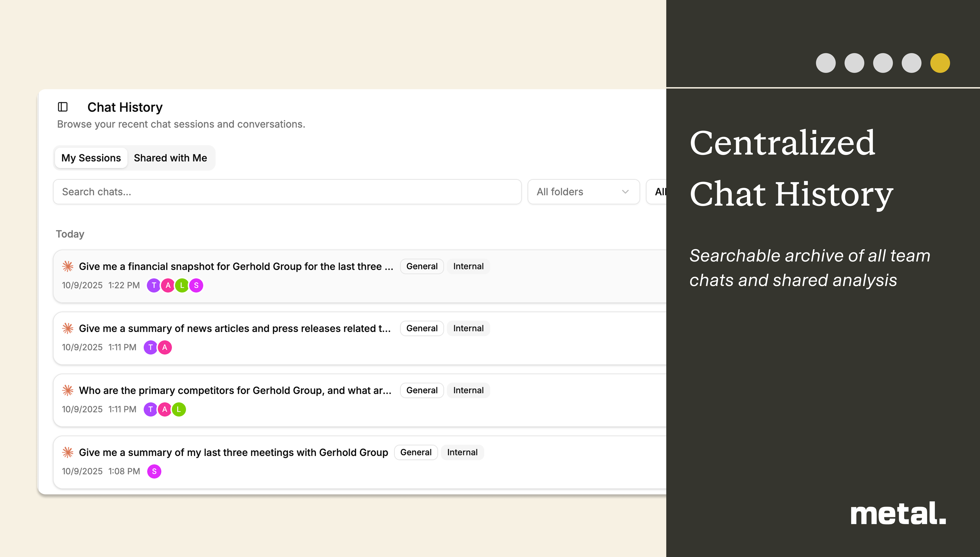
Task: Click purple T avatar on primary competitors chat
Action: (x=151, y=409)
